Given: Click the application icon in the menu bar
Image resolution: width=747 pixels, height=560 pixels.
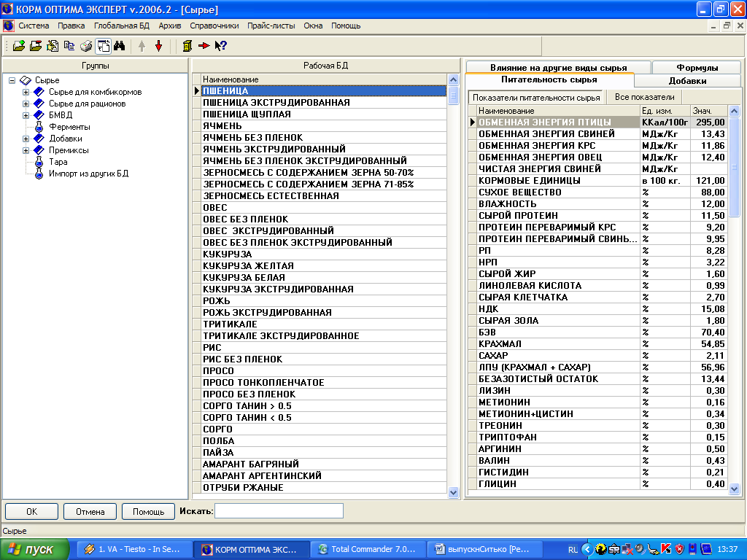Looking at the screenshot, I should tap(8, 26).
